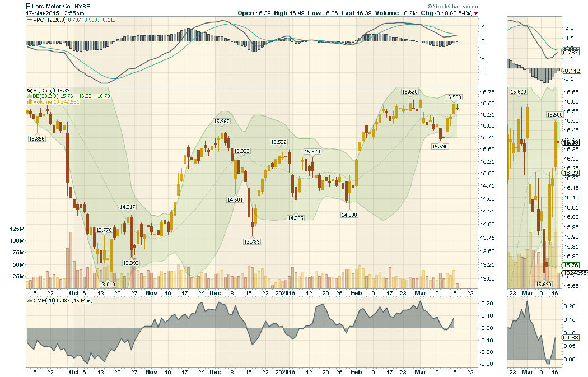Click the 14.217 high price tag
This screenshot has width=588, height=377.
pyautogui.click(x=128, y=207)
